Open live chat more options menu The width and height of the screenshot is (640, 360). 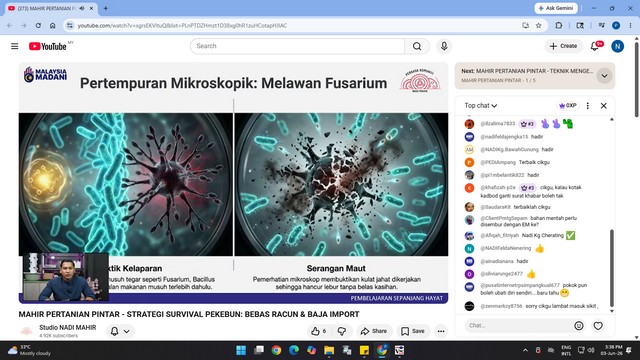click(x=588, y=106)
